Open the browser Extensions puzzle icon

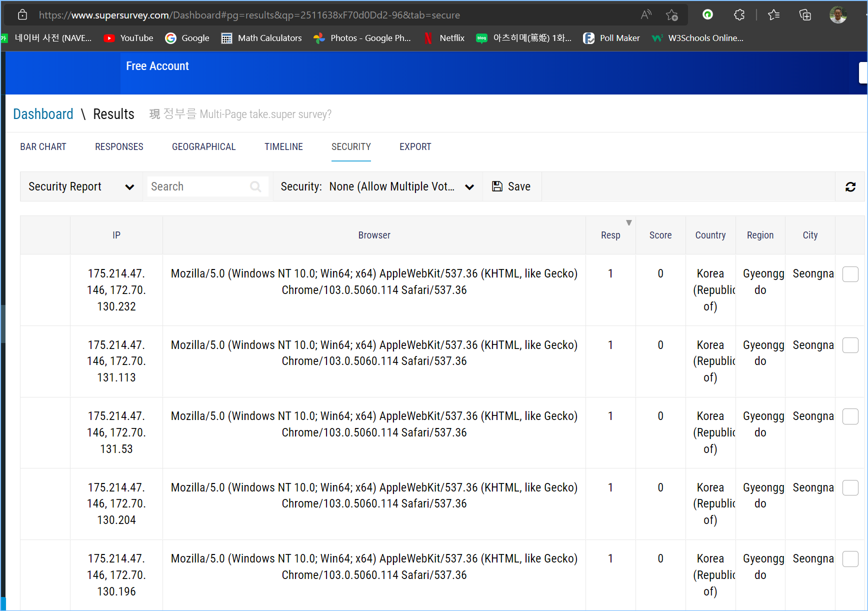(739, 15)
